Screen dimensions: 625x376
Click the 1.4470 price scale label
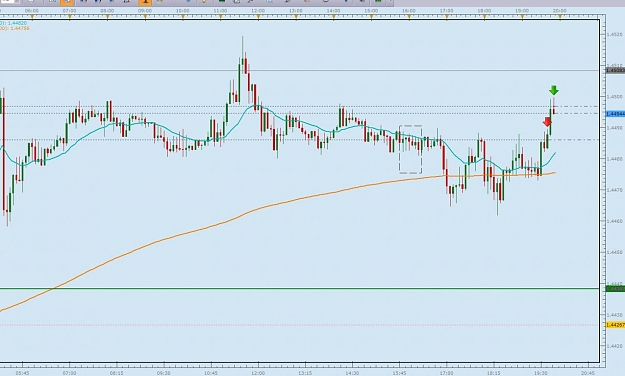(x=615, y=190)
